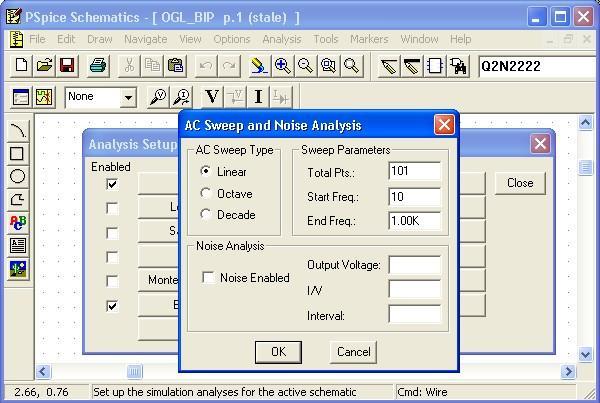Select the Draw Text ABC tool
This screenshot has height=403, width=600.
[x=17, y=222]
